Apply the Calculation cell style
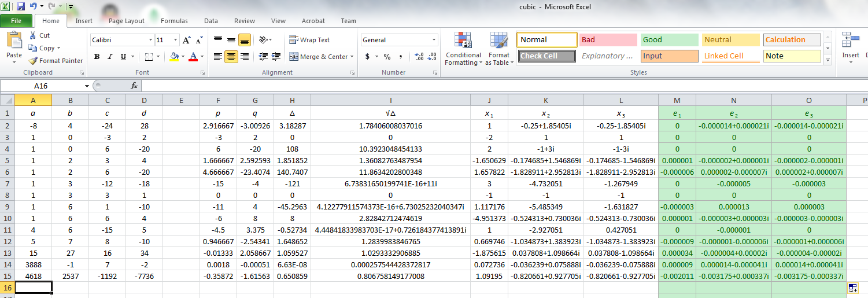The width and height of the screenshot is (868, 298). (x=792, y=40)
